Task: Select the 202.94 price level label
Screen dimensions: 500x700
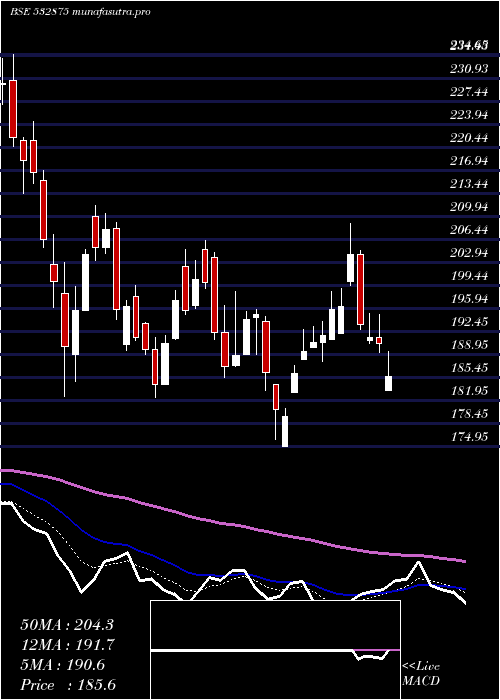Action: click(468, 253)
